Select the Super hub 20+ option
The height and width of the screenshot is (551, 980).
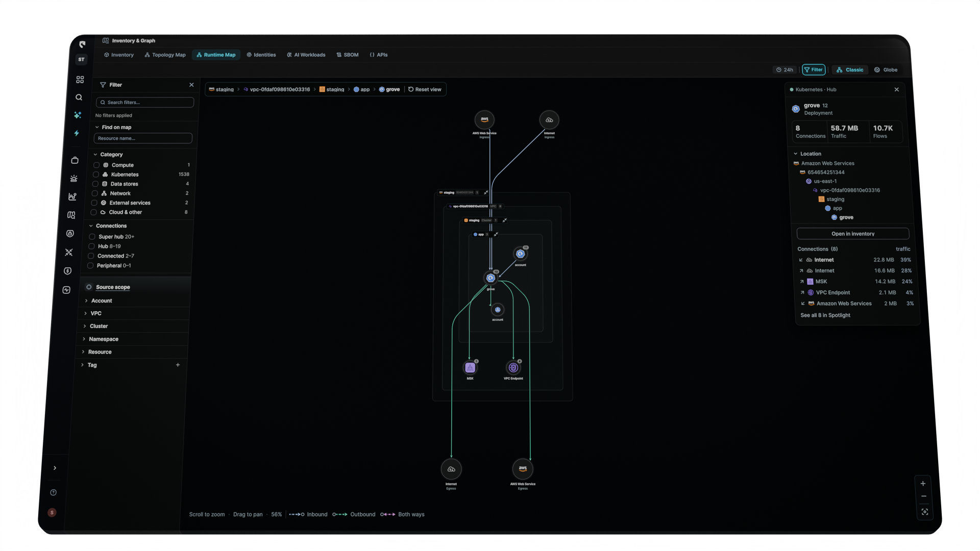pos(92,237)
